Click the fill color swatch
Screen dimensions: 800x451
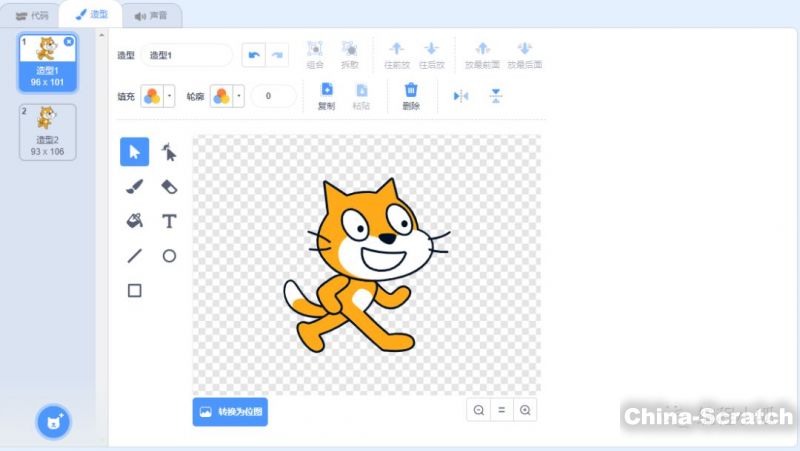[x=151, y=96]
